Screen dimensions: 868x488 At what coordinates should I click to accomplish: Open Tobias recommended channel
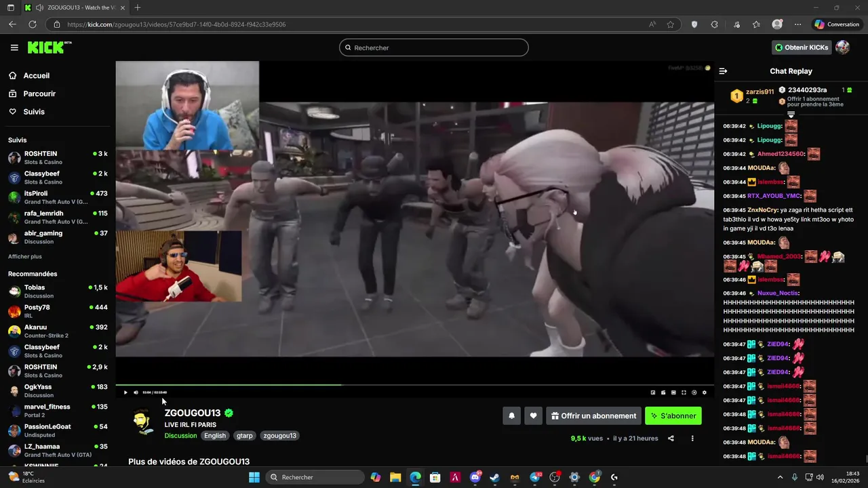point(58,291)
